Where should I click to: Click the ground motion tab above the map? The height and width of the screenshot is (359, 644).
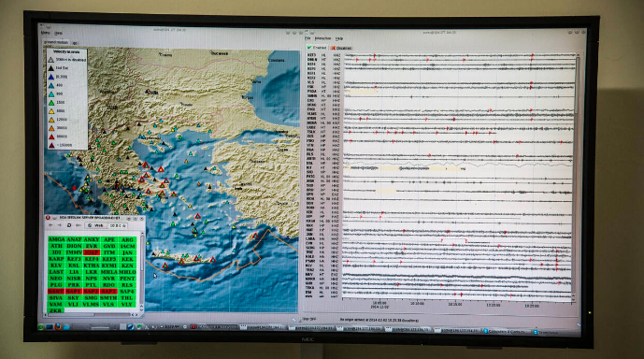pyautogui.click(x=56, y=42)
